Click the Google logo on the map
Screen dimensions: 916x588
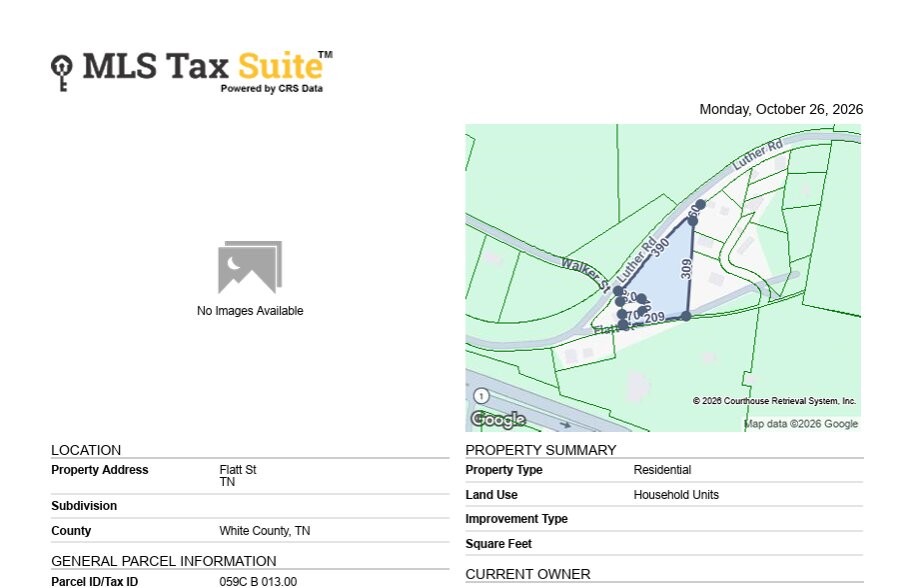(x=498, y=419)
